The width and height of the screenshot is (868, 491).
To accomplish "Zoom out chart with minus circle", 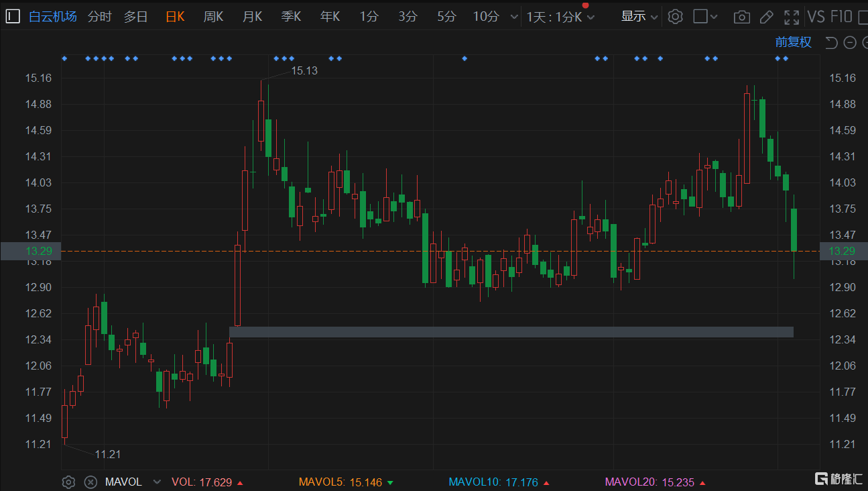I will pyautogui.click(x=850, y=43).
